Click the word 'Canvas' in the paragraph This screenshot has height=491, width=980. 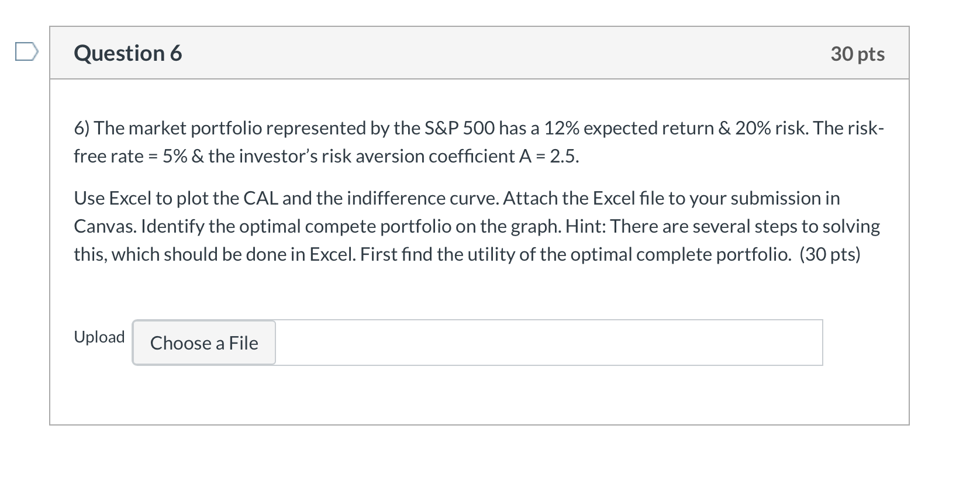[105, 226]
